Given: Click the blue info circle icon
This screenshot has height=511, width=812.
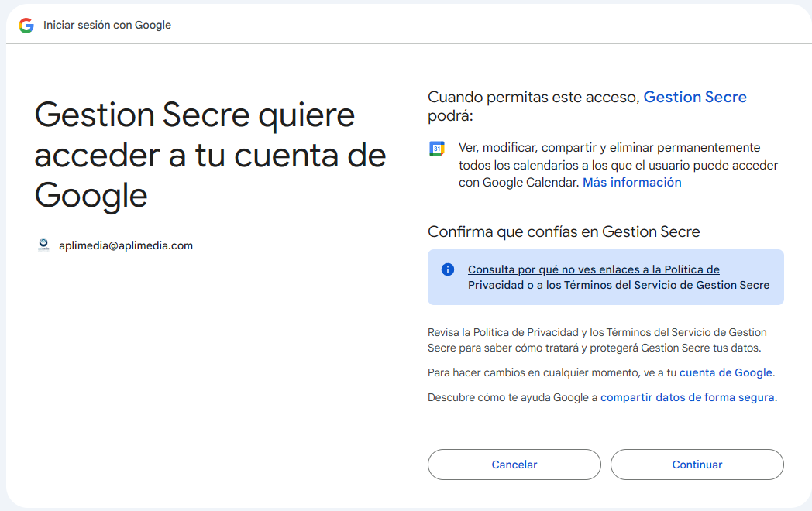Looking at the screenshot, I should (x=447, y=269).
